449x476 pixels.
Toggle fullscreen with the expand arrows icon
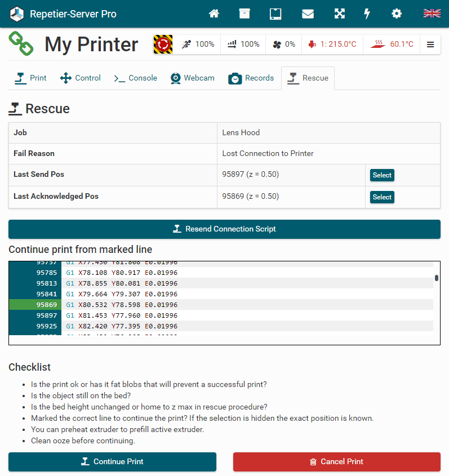point(339,14)
